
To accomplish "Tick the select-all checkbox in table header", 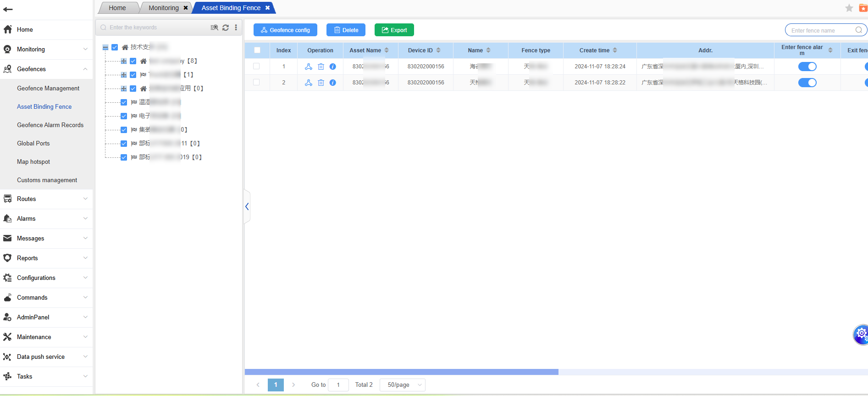I will point(257,50).
